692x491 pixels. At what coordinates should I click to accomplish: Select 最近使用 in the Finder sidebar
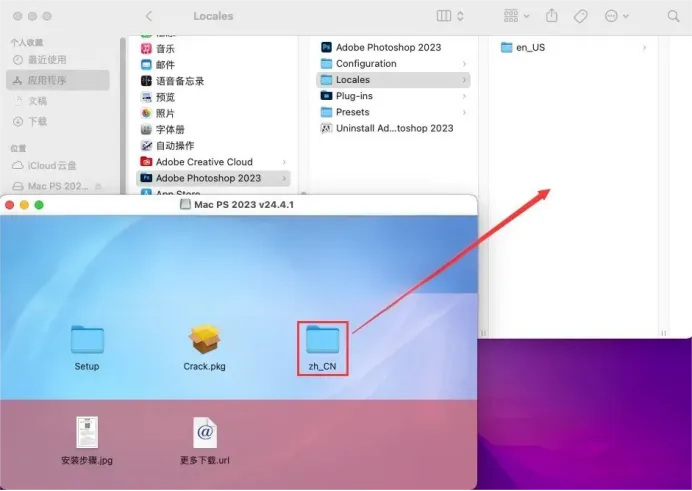[57, 60]
